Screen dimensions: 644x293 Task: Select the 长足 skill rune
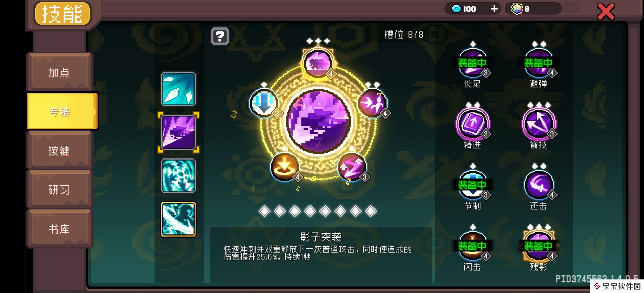coord(472,63)
